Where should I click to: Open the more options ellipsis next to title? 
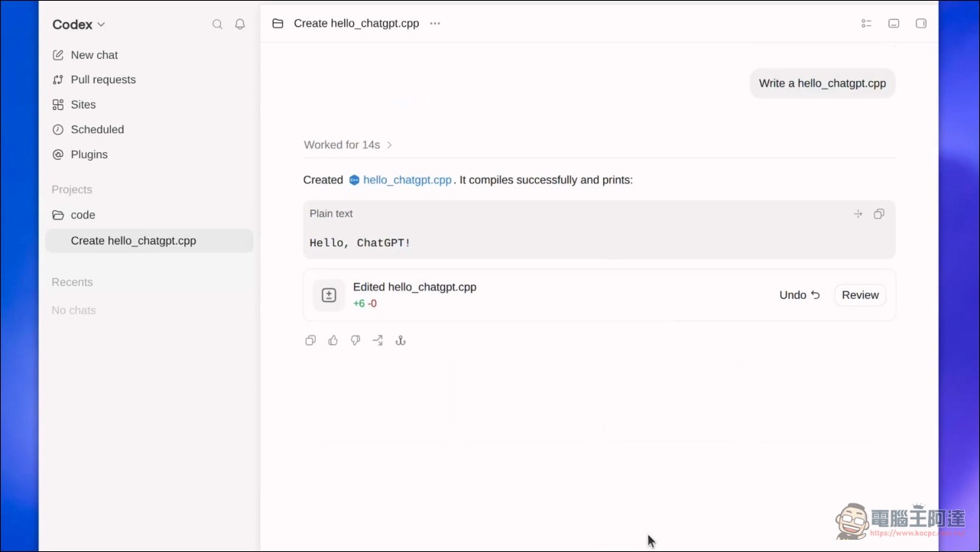coord(435,24)
